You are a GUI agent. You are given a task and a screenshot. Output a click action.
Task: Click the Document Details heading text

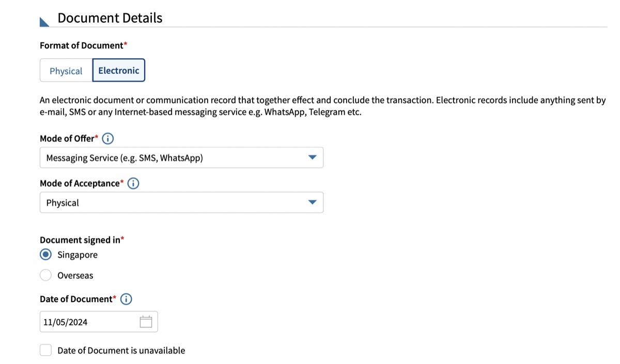[x=110, y=18]
